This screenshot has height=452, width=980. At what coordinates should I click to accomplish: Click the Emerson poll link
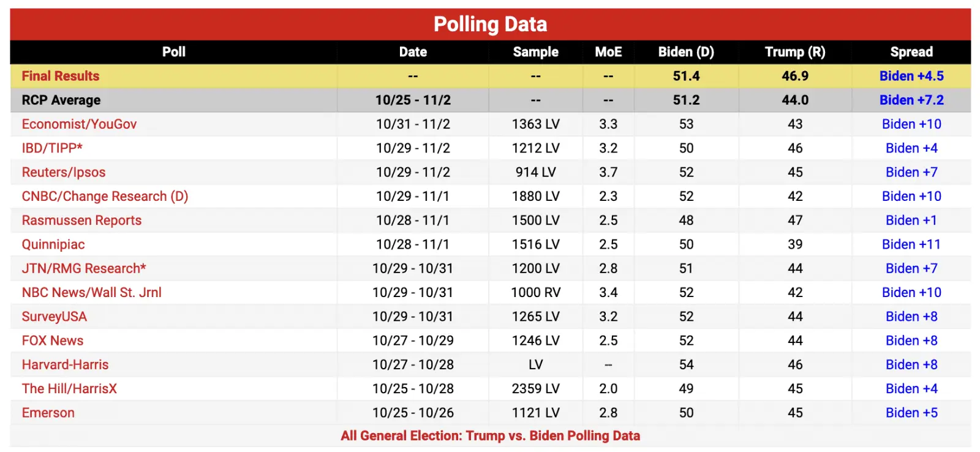(x=48, y=413)
